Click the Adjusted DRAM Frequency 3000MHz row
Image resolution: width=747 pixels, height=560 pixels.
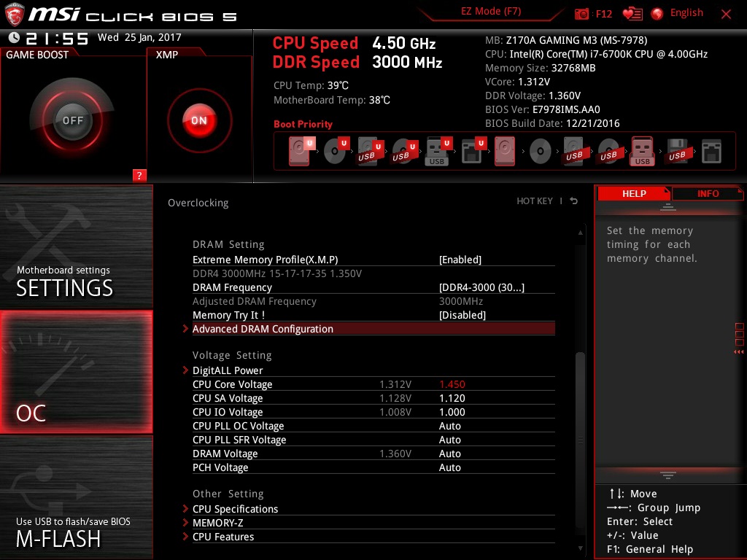point(373,301)
